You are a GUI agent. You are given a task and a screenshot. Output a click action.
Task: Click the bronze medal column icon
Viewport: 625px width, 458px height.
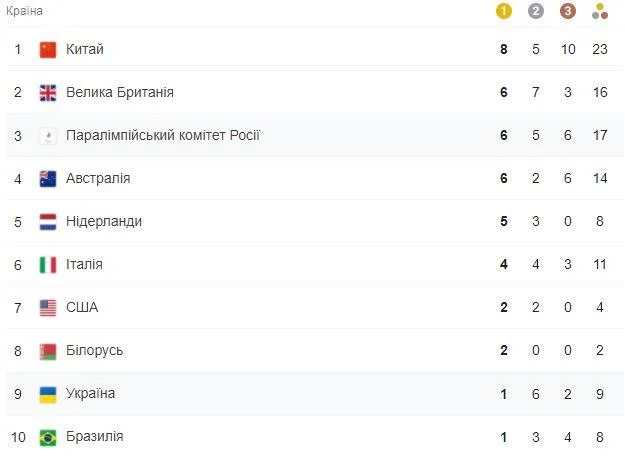(x=568, y=11)
